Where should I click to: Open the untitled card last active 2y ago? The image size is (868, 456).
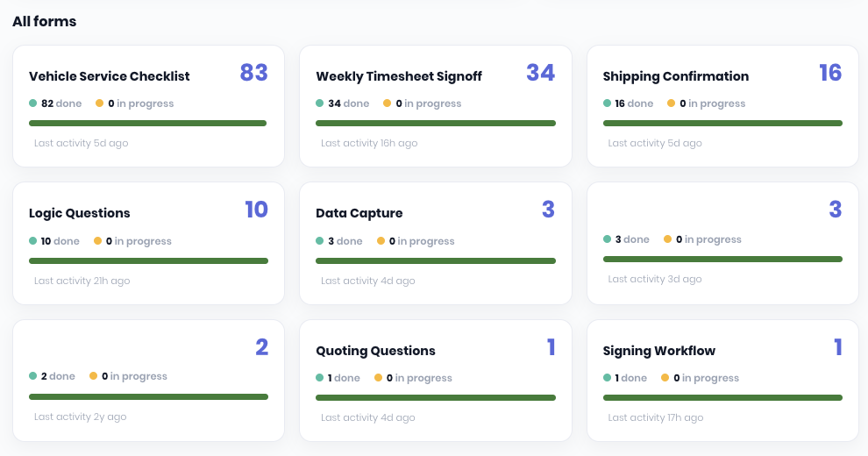tap(148, 381)
